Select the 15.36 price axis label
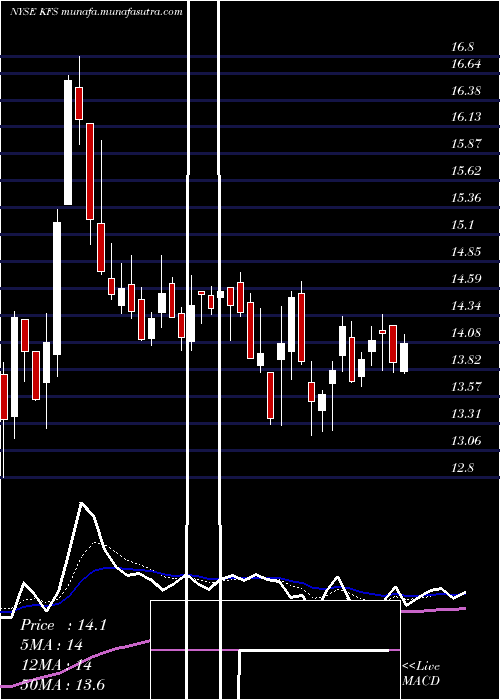The height and width of the screenshot is (700, 500). coord(466,198)
